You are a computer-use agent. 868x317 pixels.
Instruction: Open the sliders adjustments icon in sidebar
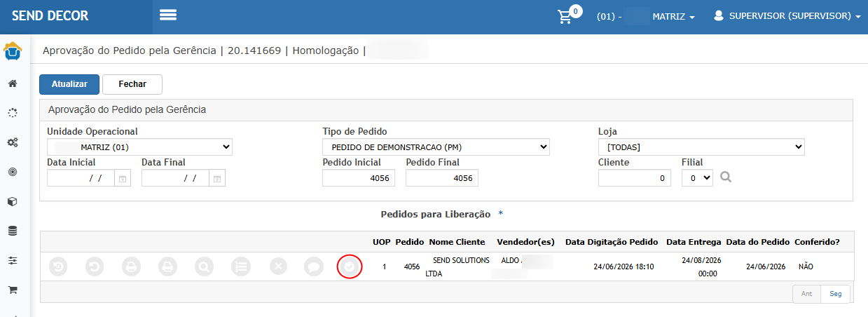click(13, 260)
